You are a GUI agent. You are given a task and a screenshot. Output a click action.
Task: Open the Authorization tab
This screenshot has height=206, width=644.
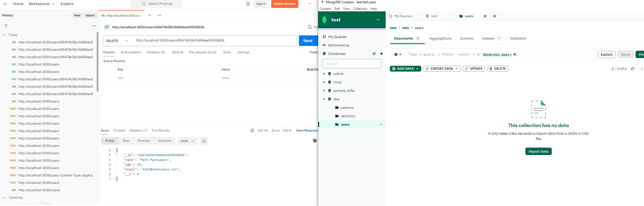(x=131, y=52)
